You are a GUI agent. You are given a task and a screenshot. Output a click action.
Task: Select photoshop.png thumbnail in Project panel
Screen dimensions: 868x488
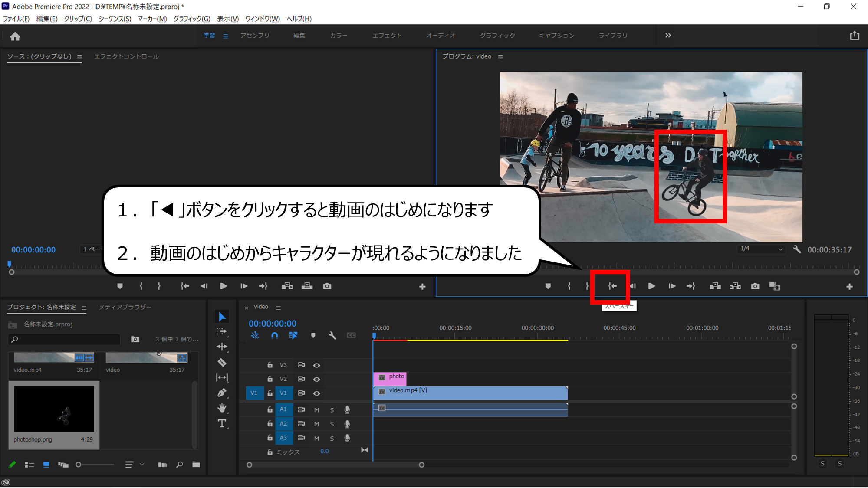pyautogui.click(x=54, y=409)
